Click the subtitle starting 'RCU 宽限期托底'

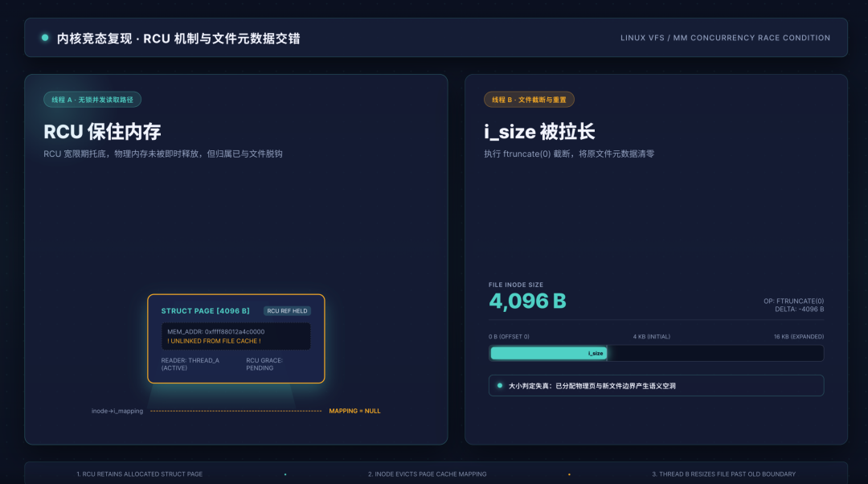coord(162,154)
